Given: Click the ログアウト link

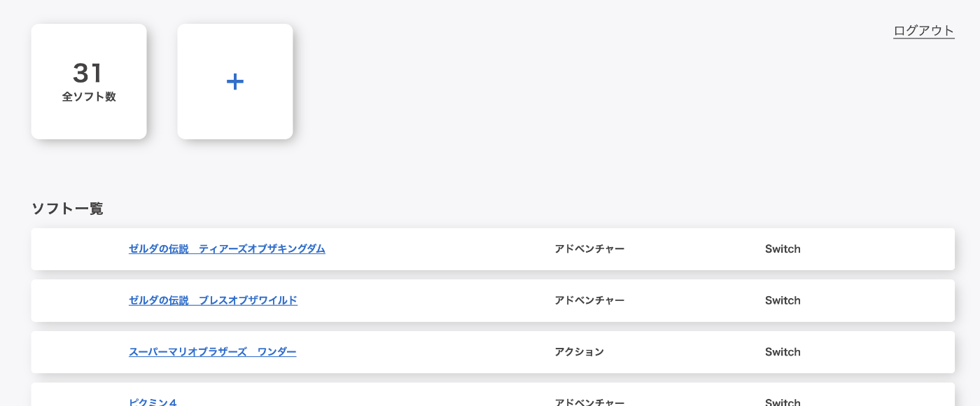Looking at the screenshot, I should click(923, 31).
